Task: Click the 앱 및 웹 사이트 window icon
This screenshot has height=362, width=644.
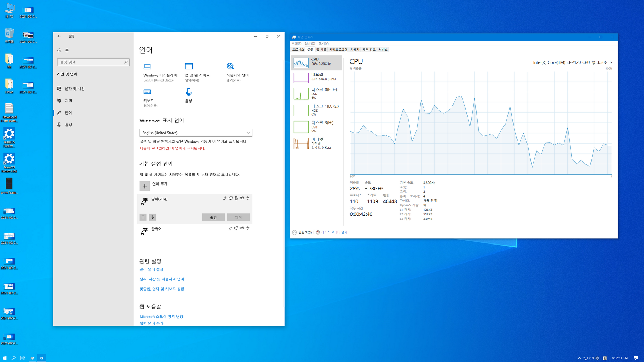Action: coord(189,66)
